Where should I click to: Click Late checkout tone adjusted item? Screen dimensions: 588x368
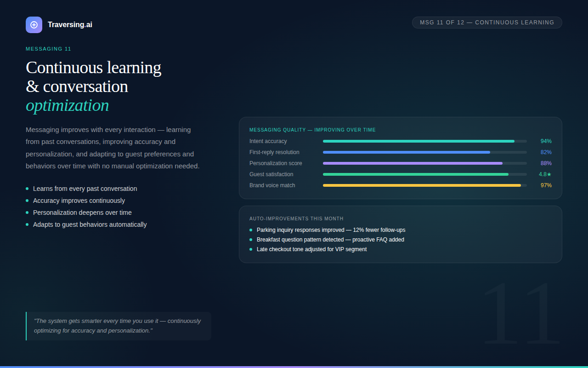(x=311, y=249)
